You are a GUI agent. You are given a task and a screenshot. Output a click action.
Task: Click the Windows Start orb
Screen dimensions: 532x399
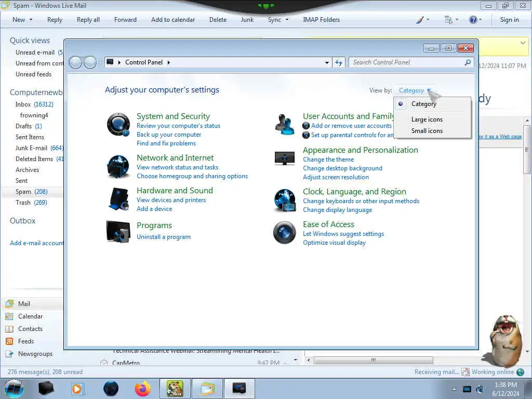[x=14, y=389]
